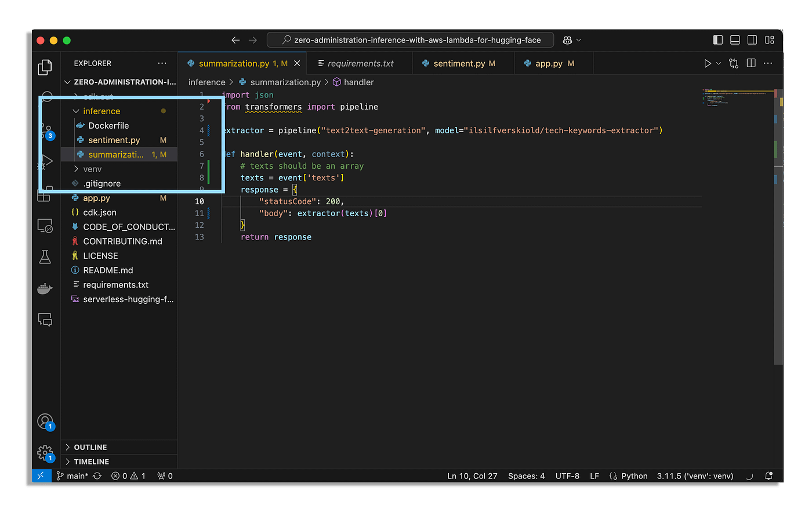Toggle the Panel layout button

point(735,40)
